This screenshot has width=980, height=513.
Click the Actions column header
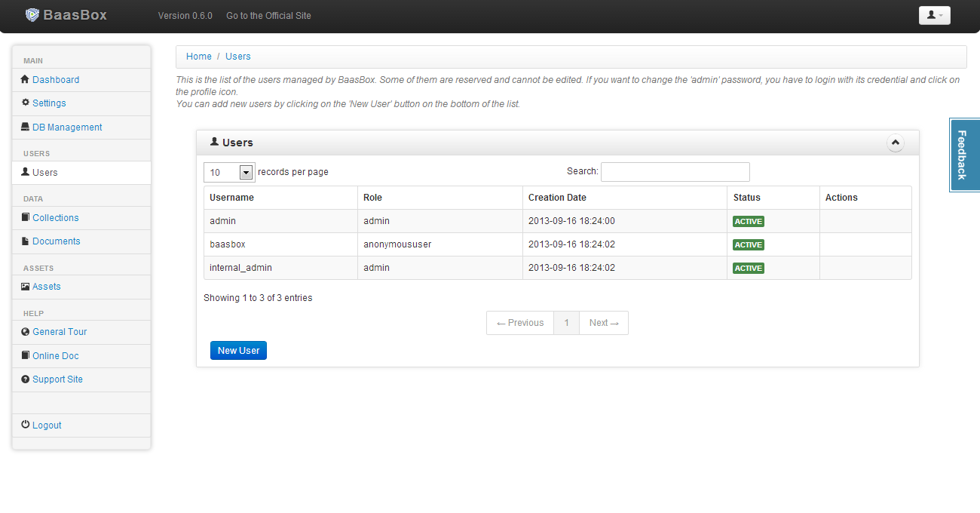[x=865, y=198]
